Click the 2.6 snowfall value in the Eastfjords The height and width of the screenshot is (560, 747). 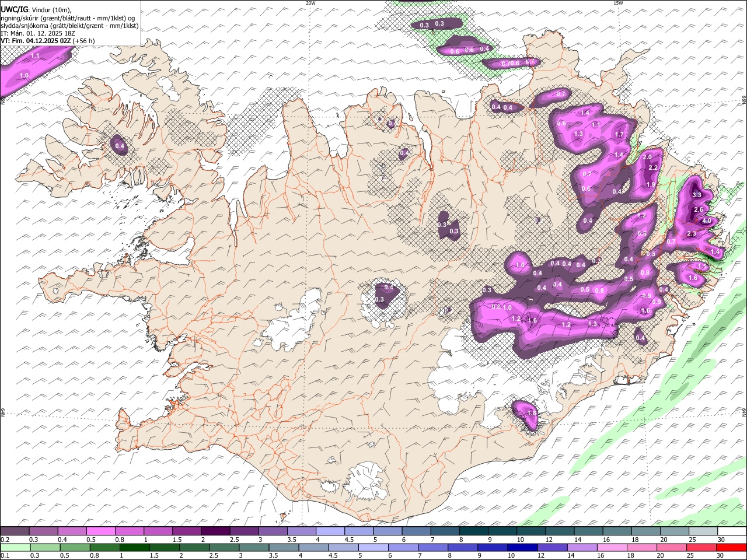[699, 209]
